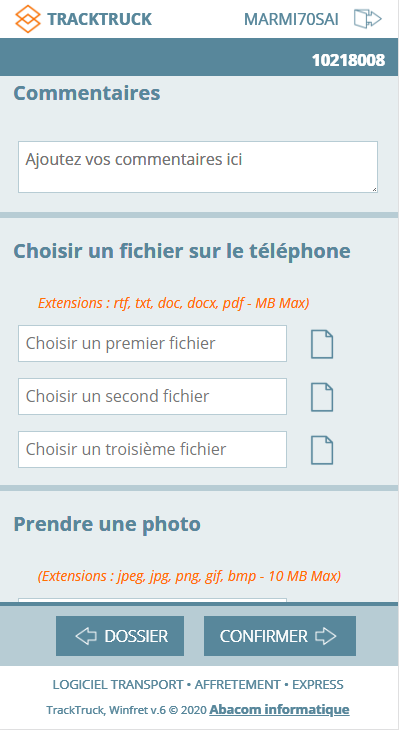Click the 'Prendre une photo' section heading

pyautogui.click(x=107, y=524)
